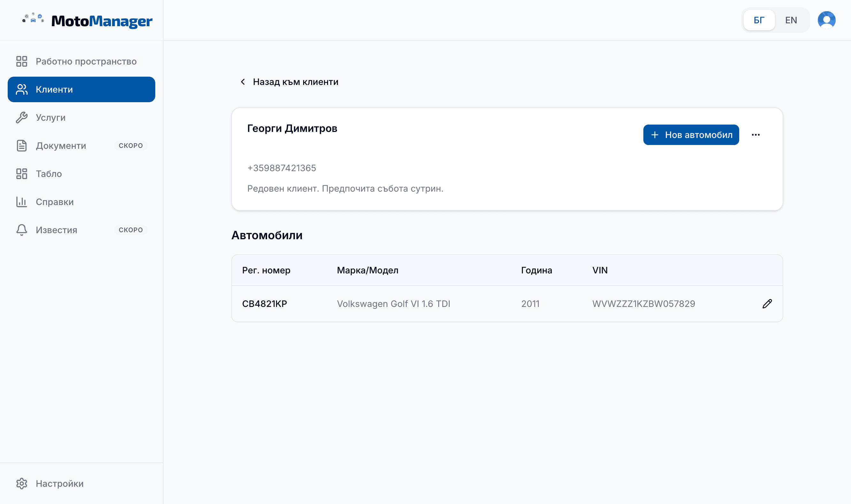The height and width of the screenshot is (504, 851).
Task: Click the VIN column header
Action: coord(600,270)
